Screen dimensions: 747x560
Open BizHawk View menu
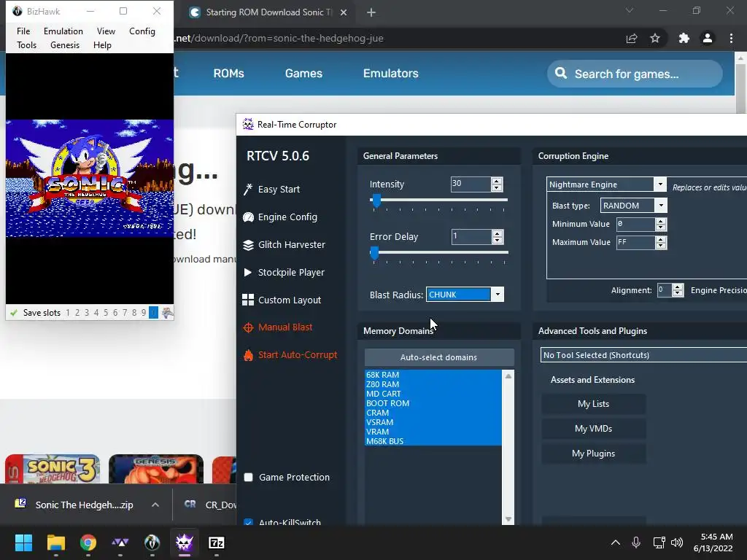(107, 31)
